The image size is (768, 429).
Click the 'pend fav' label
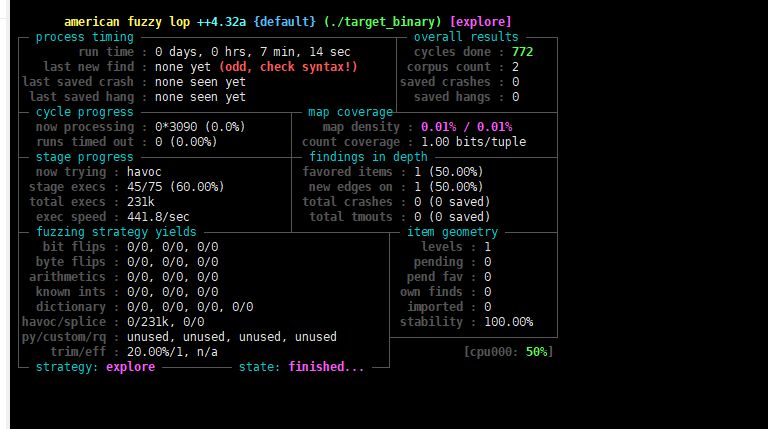[x=435, y=277]
